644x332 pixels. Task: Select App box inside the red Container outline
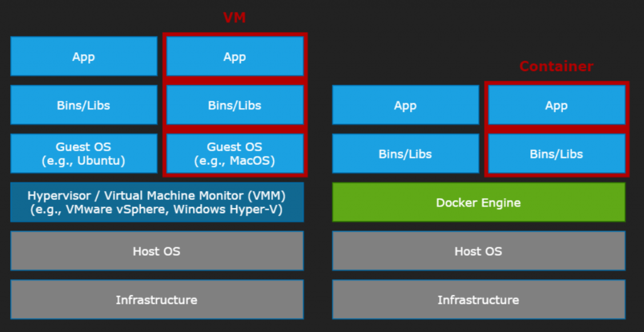tap(557, 105)
